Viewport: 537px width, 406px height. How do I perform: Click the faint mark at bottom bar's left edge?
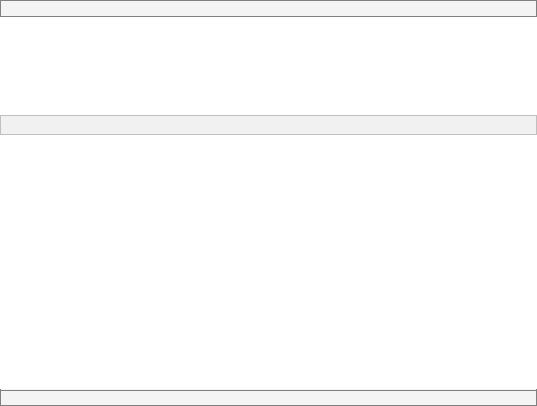click(3, 398)
